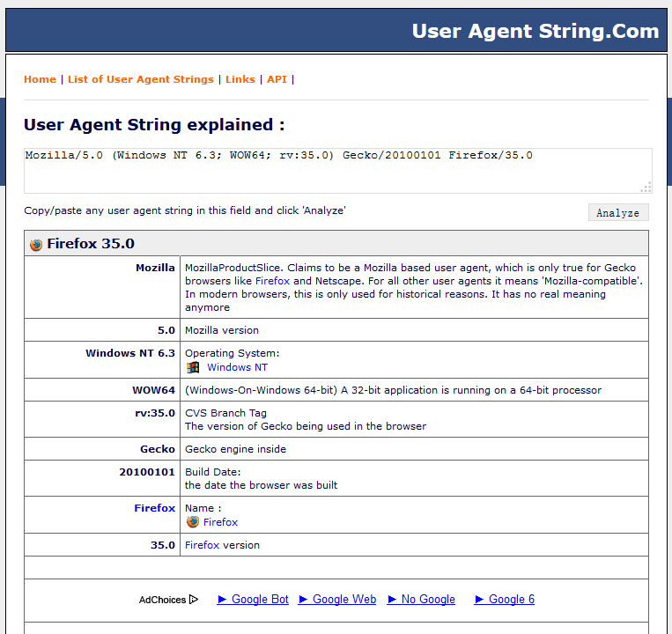Click the 'Build Date:' text
Screen dimensions: 672x634
213,472
